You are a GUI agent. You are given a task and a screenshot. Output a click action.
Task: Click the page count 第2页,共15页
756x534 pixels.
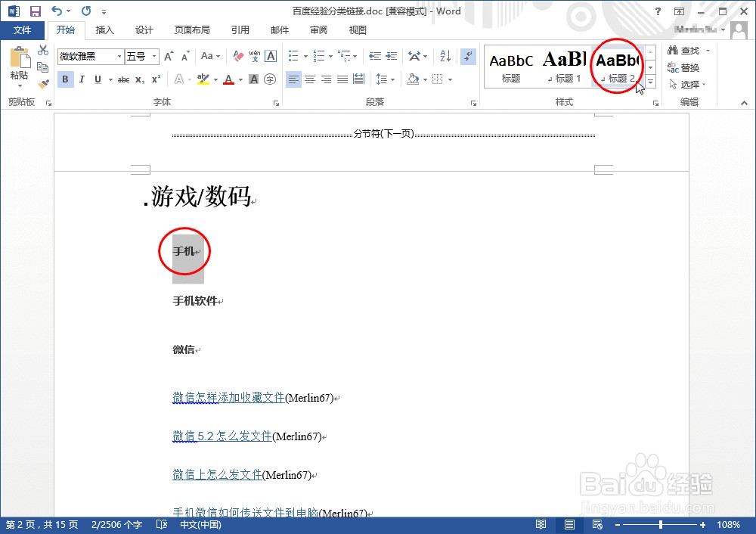pyautogui.click(x=42, y=525)
